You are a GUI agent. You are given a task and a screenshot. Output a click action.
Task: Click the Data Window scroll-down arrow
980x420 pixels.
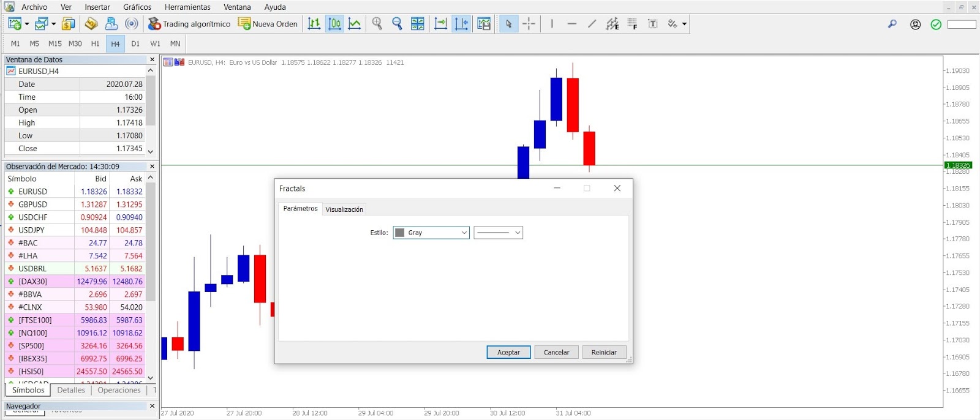click(x=151, y=151)
